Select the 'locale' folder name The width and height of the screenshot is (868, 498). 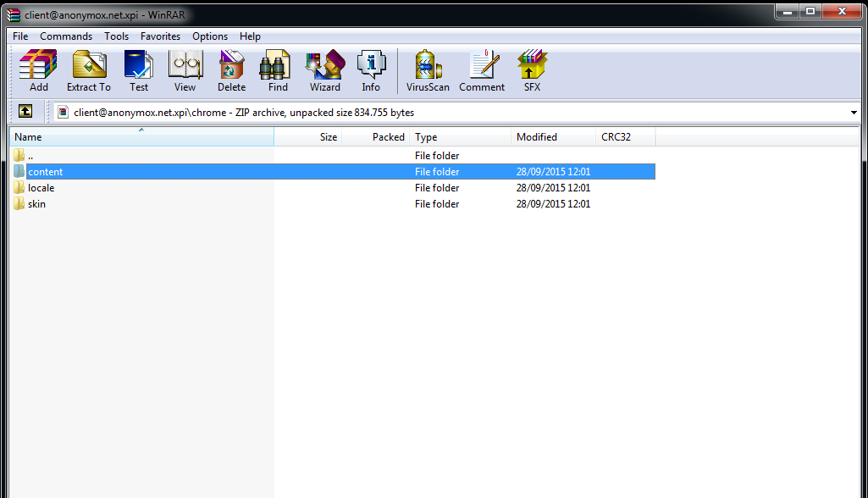41,188
